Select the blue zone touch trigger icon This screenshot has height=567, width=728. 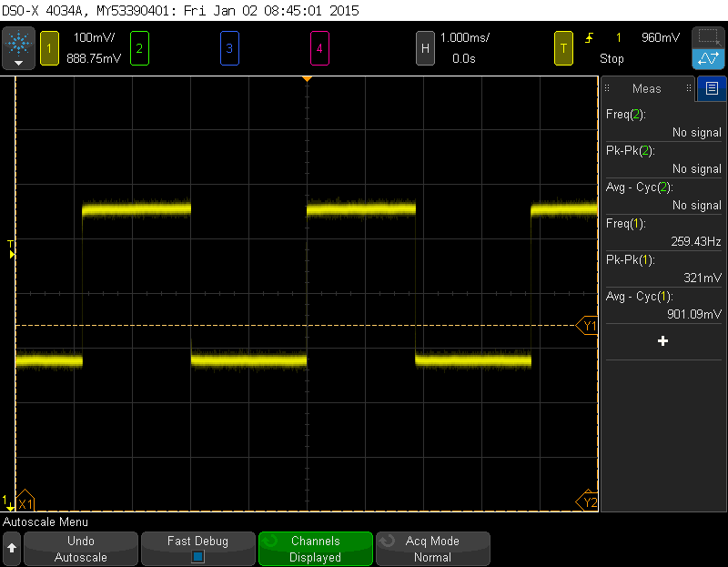[708, 57]
